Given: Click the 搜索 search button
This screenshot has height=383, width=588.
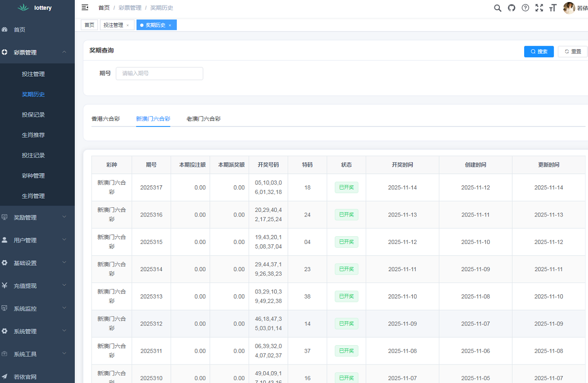Looking at the screenshot, I should 539,51.
